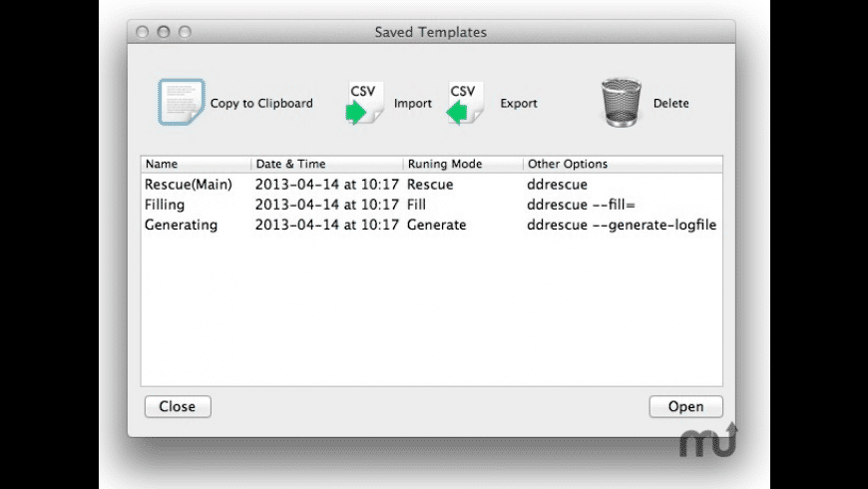
Task: Click the Copy to Clipboard document icon
Action: [x=182, y=102]
